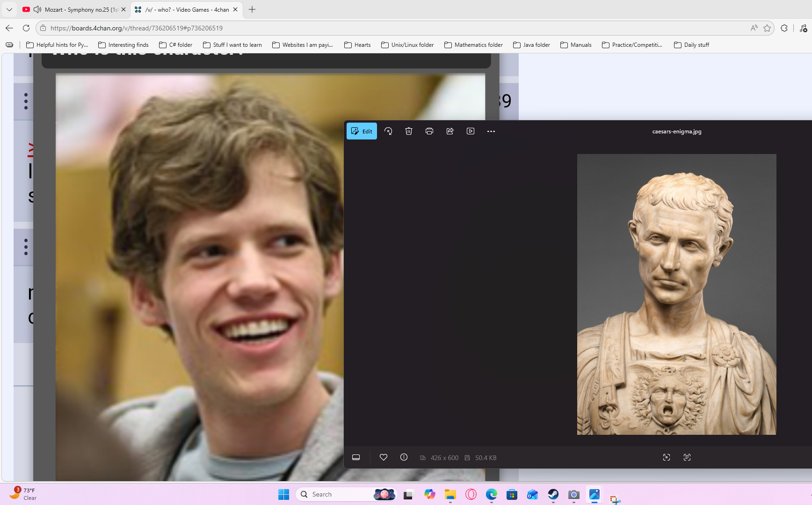Open the 'Hearts' bookmark folder
This screenshot has height=505, width=812.
tap(357, 45)
